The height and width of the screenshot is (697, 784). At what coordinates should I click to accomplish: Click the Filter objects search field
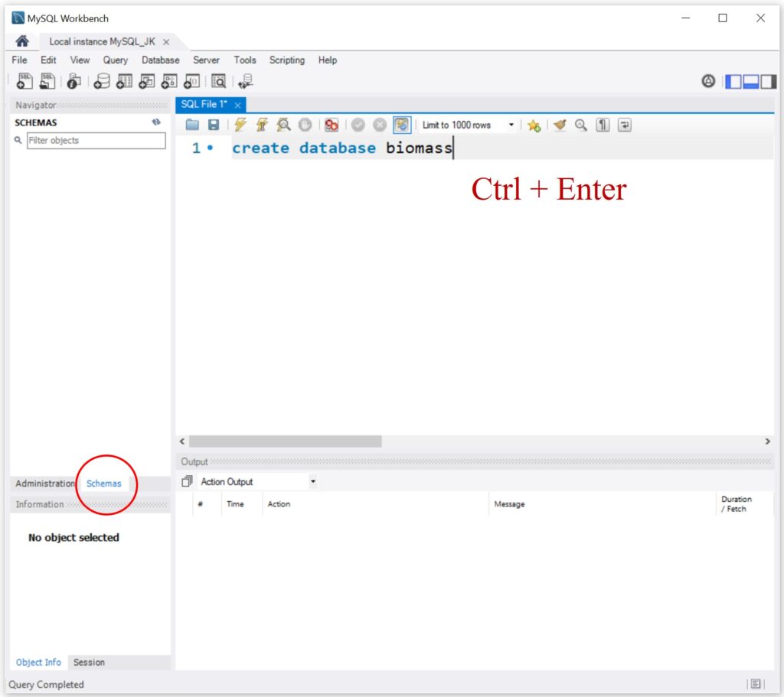(x=96, y=141)
